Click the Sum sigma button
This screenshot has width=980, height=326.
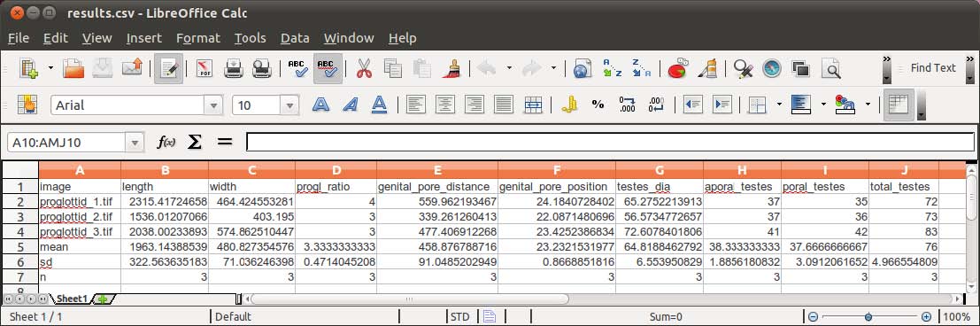(195, 142)
